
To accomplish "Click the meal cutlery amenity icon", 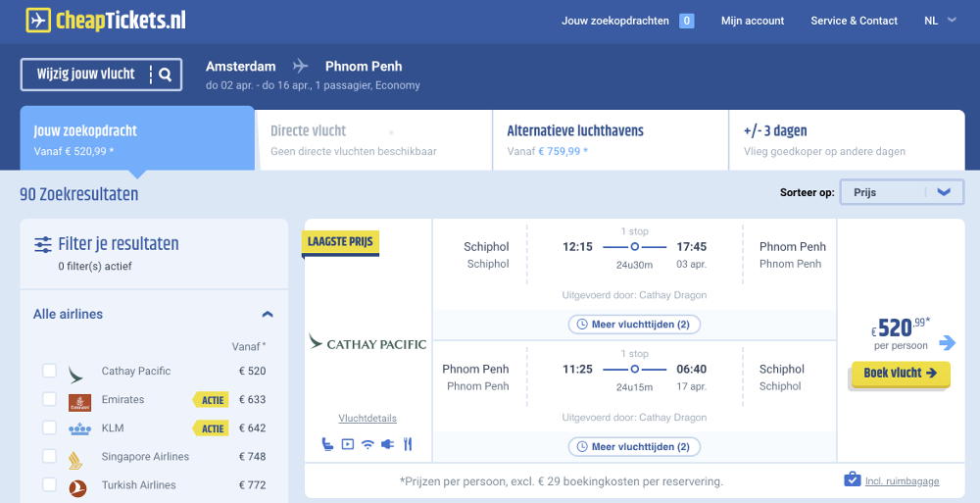I will 408,444.
